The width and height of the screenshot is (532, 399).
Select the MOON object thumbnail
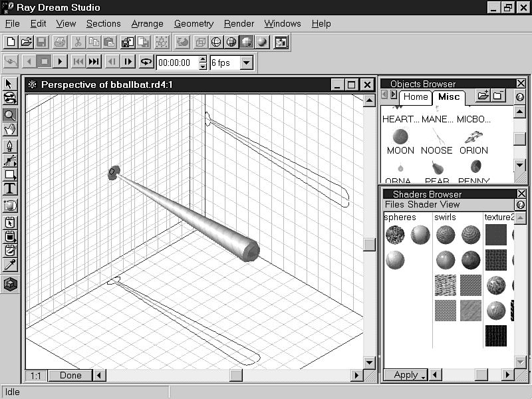[400, 138]
